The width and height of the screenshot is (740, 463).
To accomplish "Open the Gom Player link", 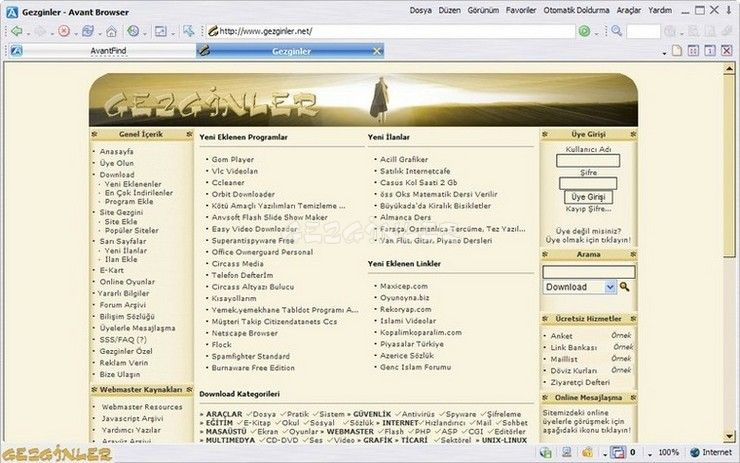I will point(233,160).
